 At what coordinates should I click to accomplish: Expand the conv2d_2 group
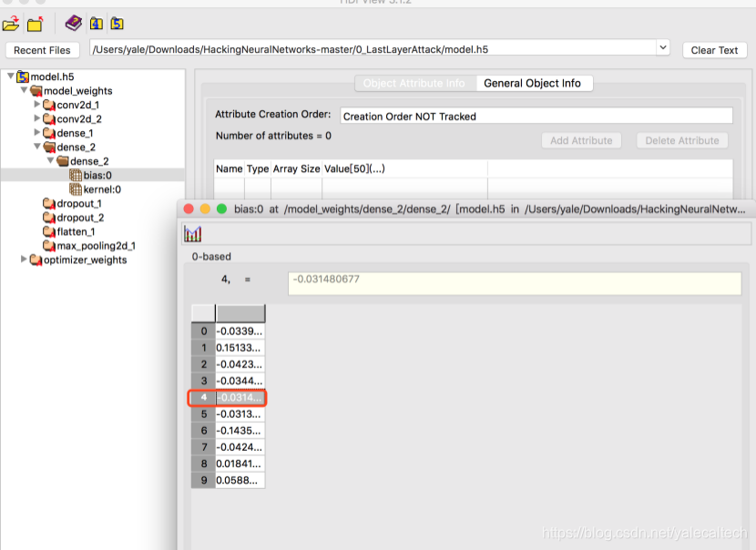click(37, 117)
